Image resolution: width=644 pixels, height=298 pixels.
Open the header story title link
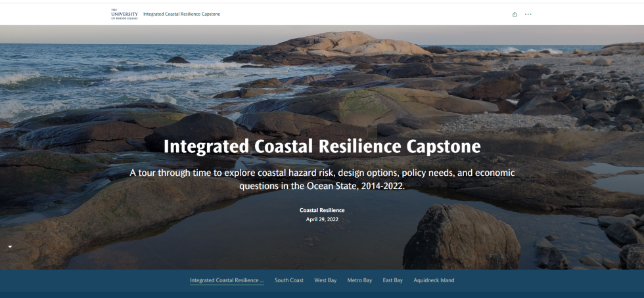pyautogui.click(x=181, y=14)
